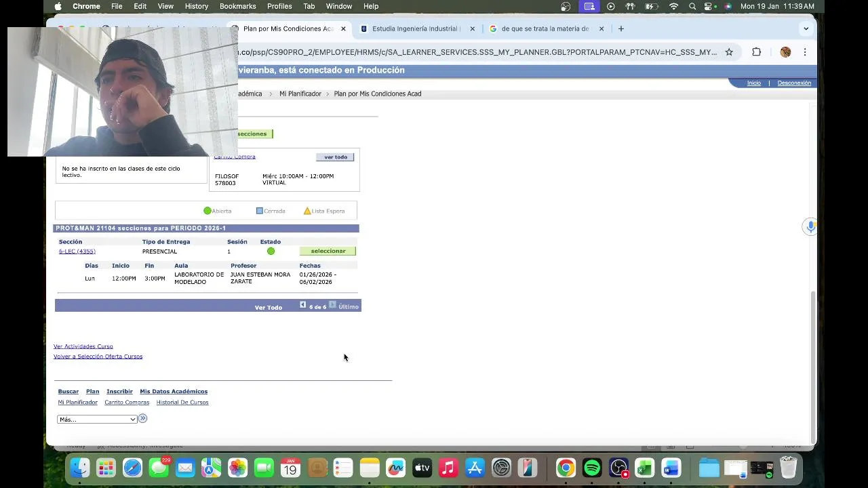Open the Profiles menu
Viewport: 868px width, 488px height.
[279, 6]
